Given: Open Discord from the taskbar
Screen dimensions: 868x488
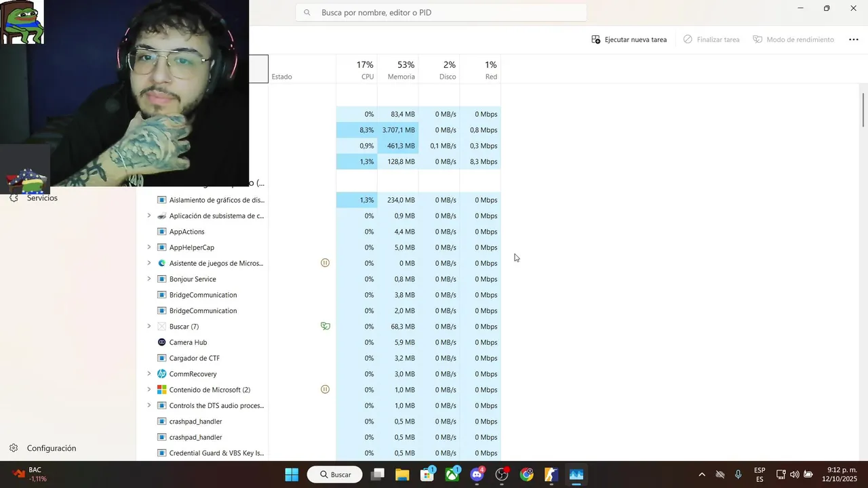Looking at the screenshot, I should tap(477, 474).
